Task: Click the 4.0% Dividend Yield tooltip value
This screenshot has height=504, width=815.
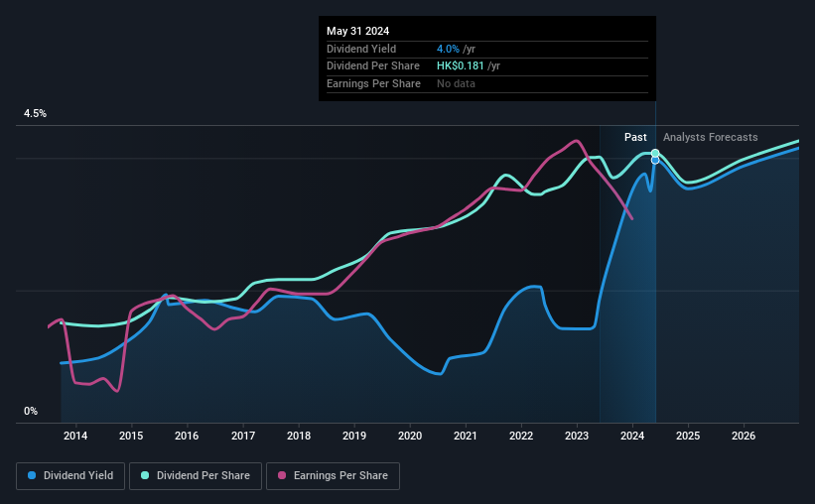Action: [448, 49]
